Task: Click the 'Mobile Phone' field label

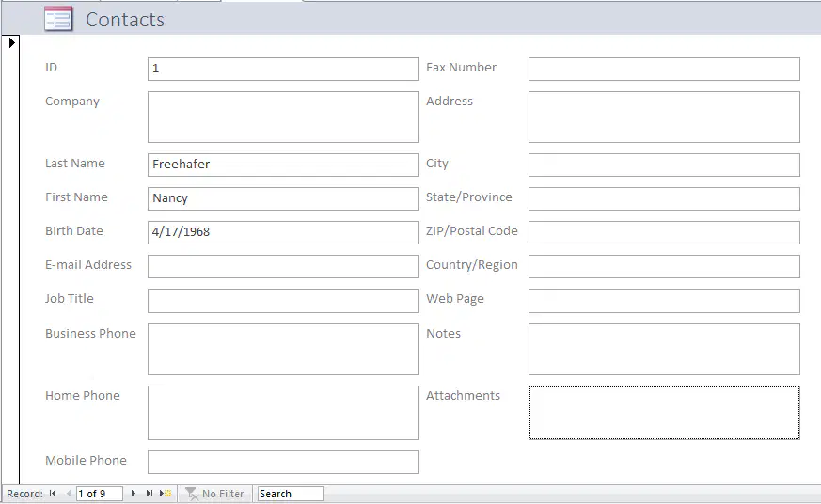Action: [86, 460]
